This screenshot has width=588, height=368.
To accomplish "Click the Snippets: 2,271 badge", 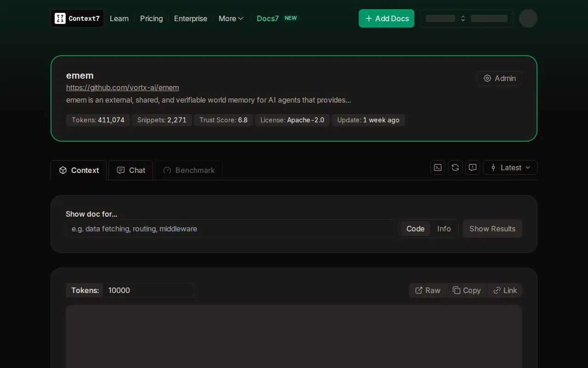I will click(x=162, y=120).
